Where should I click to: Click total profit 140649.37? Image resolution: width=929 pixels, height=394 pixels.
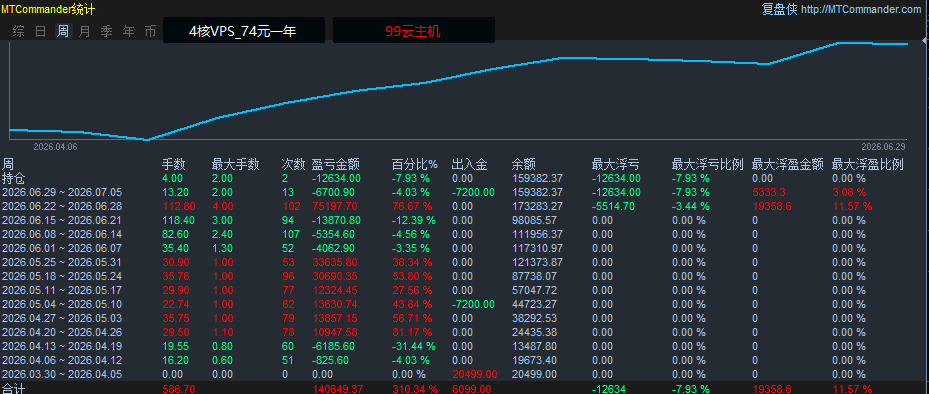click(337, 389)
